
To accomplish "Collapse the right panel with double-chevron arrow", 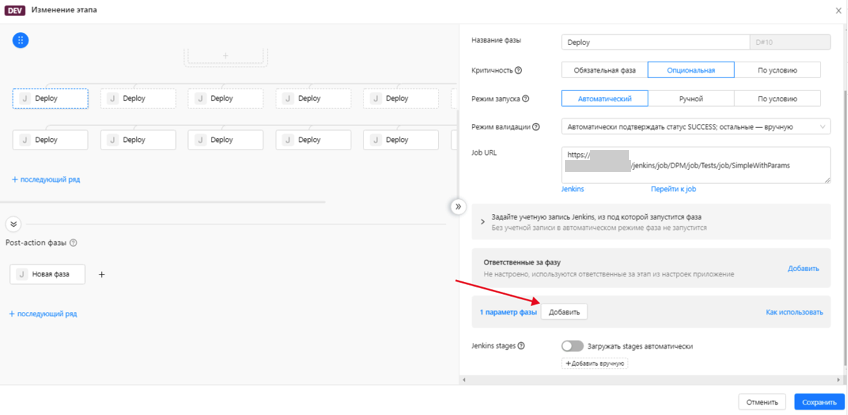I will 458,207.
